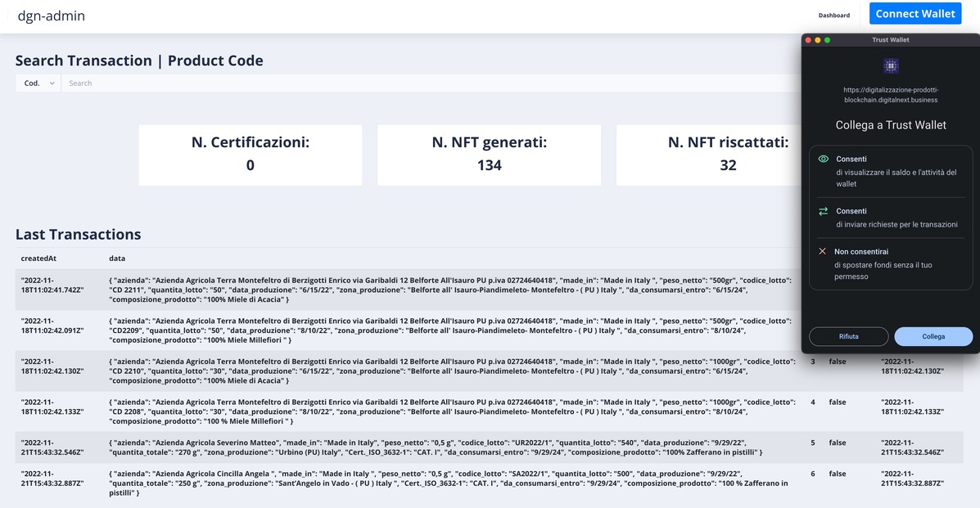Click the transfer arrows icon for transactions
980x508 pixels.
coord(824,211)
